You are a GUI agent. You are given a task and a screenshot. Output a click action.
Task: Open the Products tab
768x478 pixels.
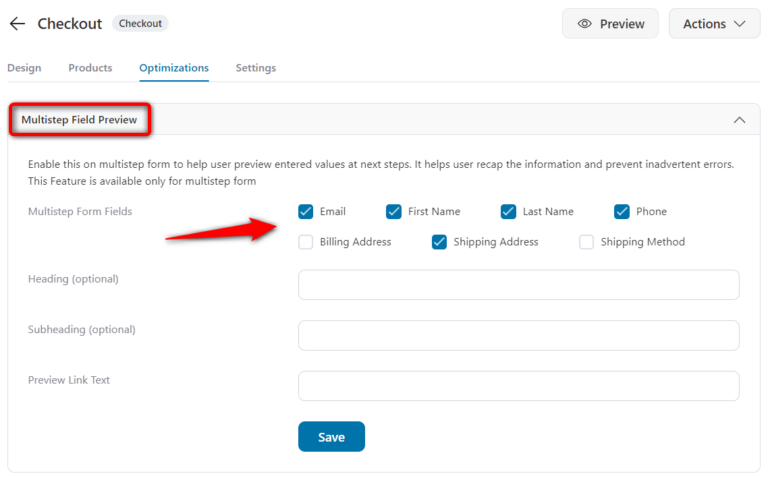90,68
